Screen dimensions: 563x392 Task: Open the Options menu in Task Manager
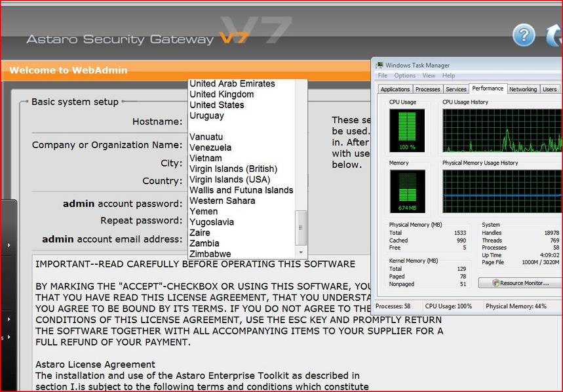(404, 76)
